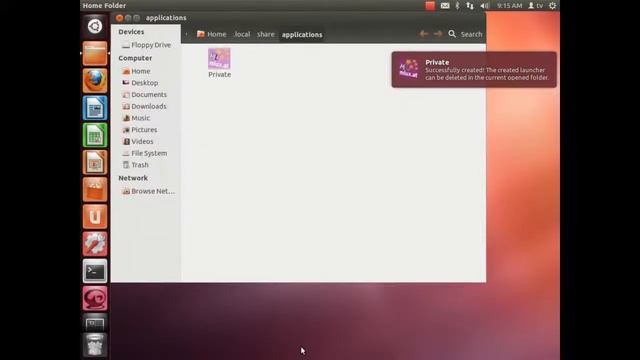Maximize the applications window
The width and height of the screenshot is (640, 360).
[137, 18]
